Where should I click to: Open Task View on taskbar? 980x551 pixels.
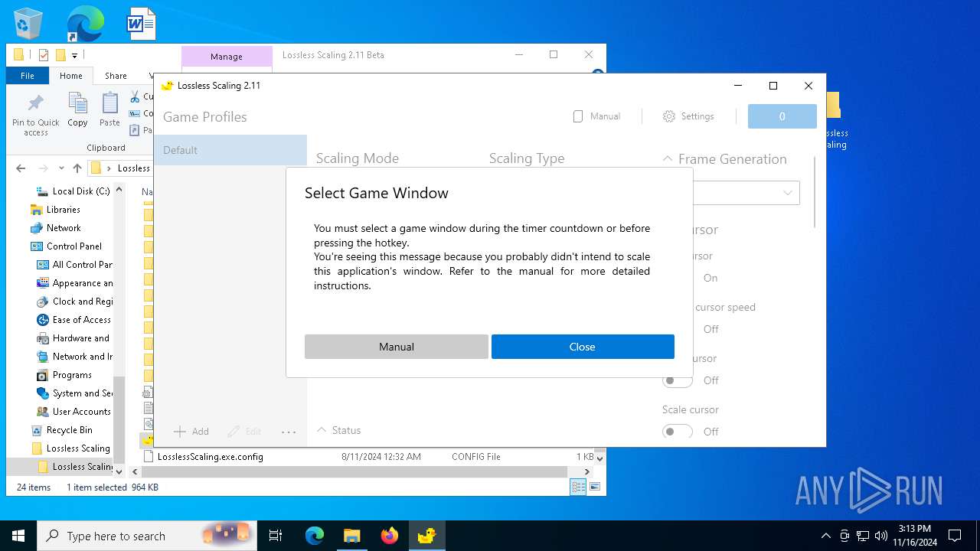(276, 536)
